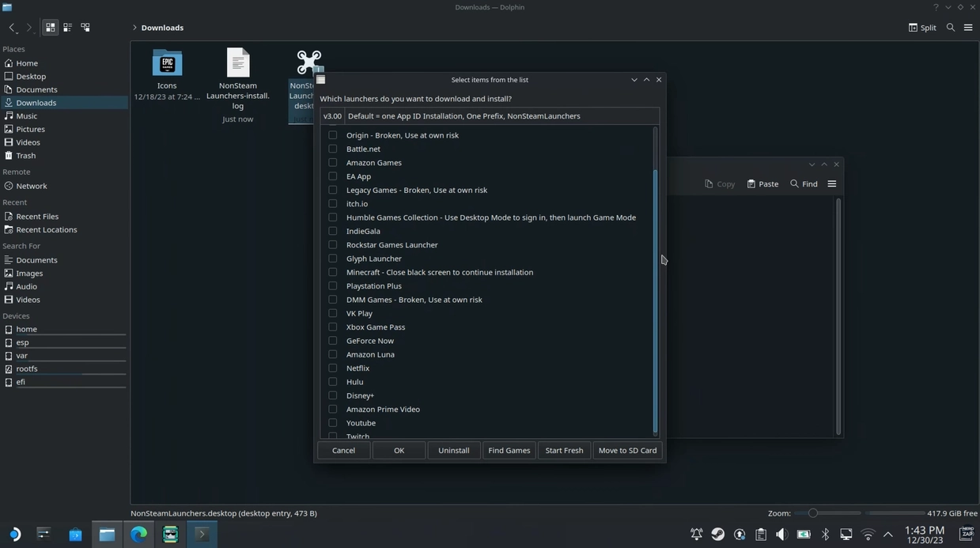Open Dolphin hamburger menu
The image size is (980, 548).
(x=968, y=28)
